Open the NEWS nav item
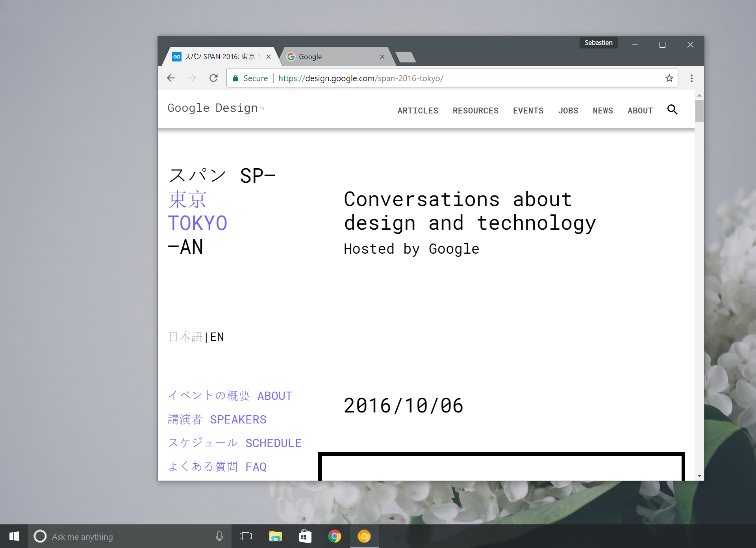Viewport: 756px width, 548px height. 603,111
